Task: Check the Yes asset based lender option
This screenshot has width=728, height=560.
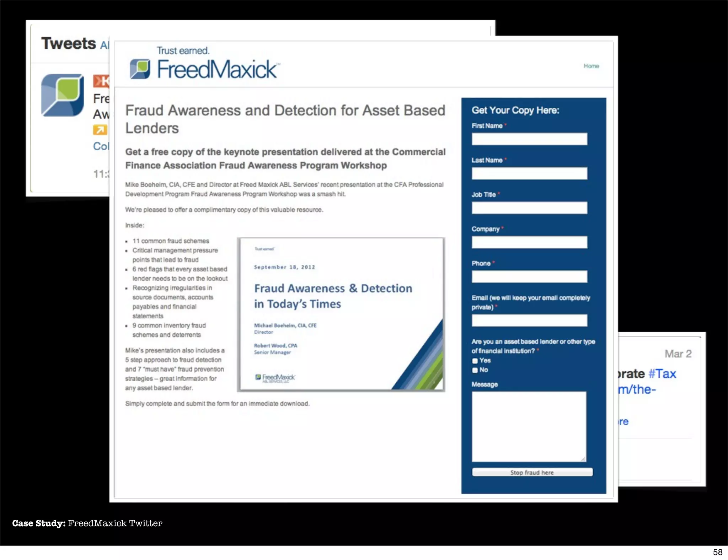Action: [x=475, y=361]
